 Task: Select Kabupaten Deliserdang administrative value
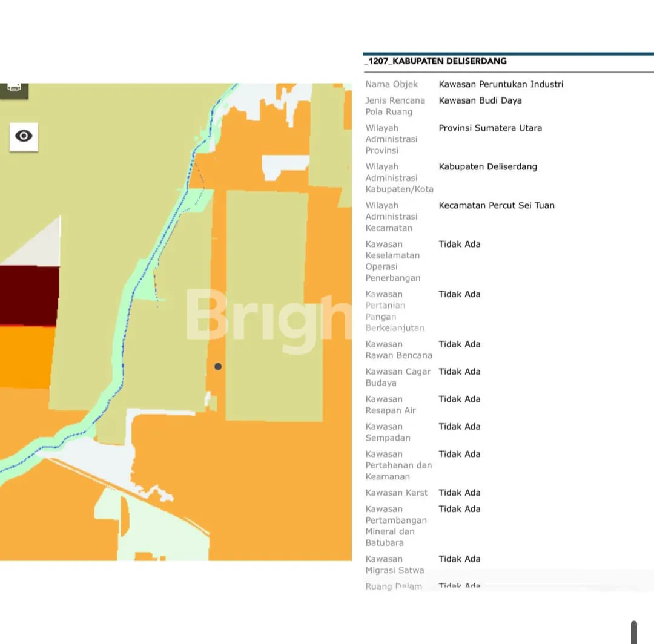(x=487, y=166)
